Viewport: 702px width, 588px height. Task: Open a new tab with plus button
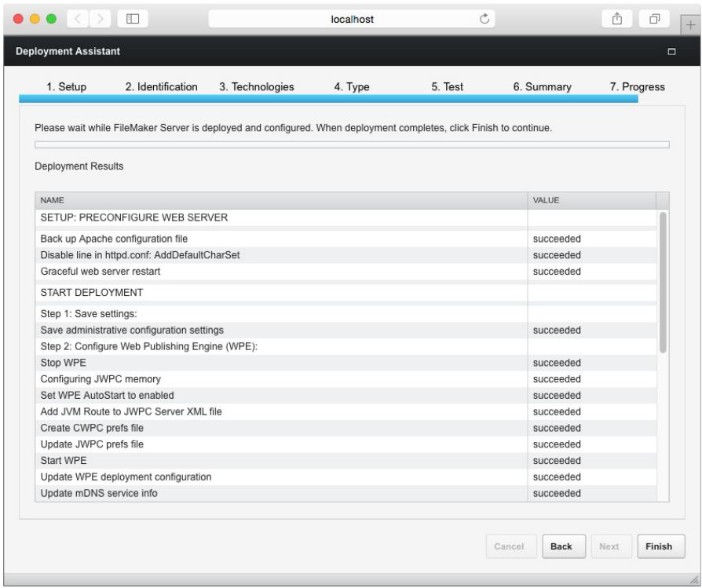pos(690,24)
